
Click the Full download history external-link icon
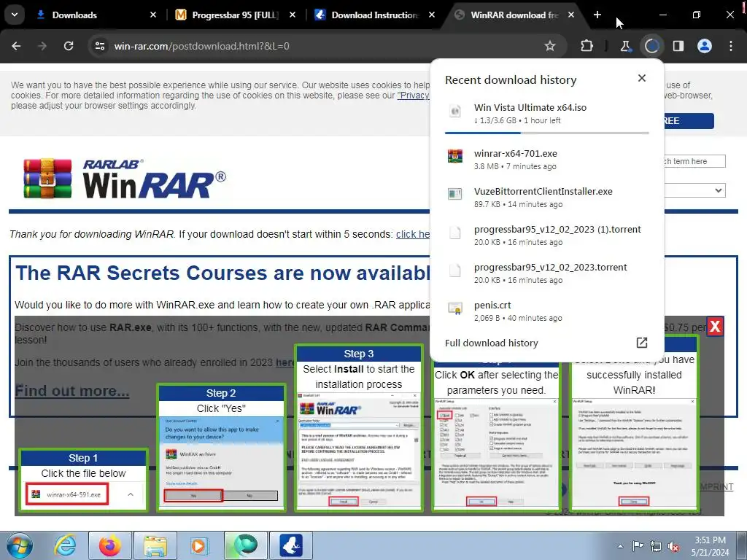(x=642, y=343)
